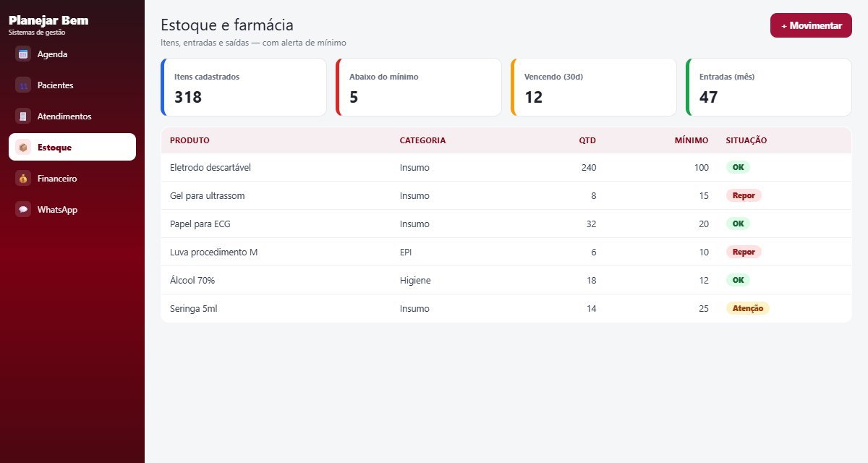This screenshot has width=868, height=463.
Task: Click Papel para ECG product name
Action: (x=200, y=224)
